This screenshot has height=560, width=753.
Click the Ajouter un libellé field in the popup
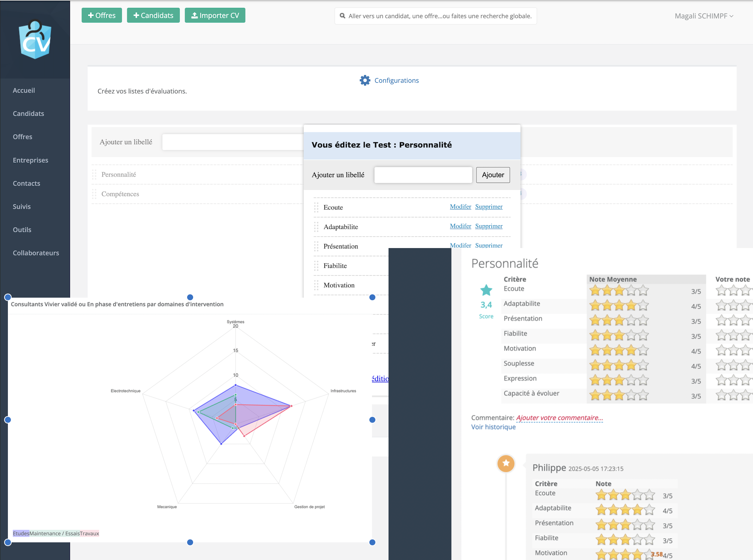423,175
